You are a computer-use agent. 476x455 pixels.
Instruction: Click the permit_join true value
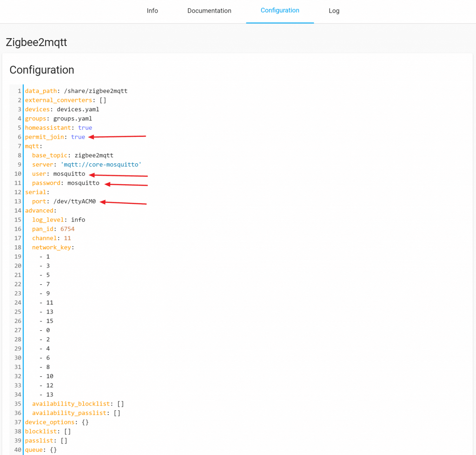tap(78, 137)
